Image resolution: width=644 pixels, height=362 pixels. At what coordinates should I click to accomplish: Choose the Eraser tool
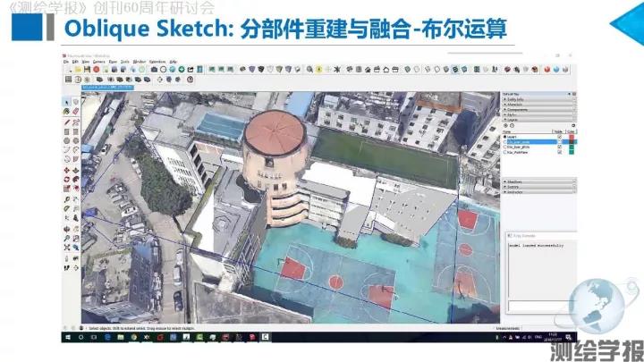pos(76,111)
